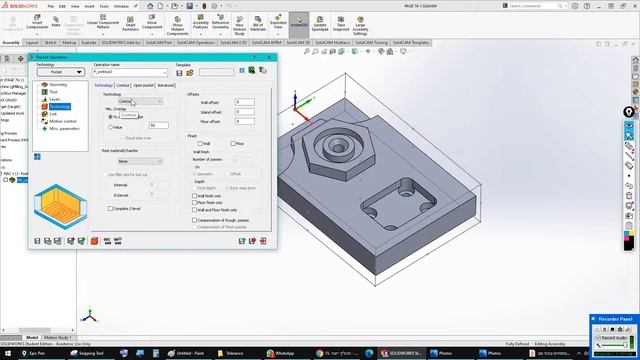
Task: Click the Exploded View tool
Action: point(278,21)
